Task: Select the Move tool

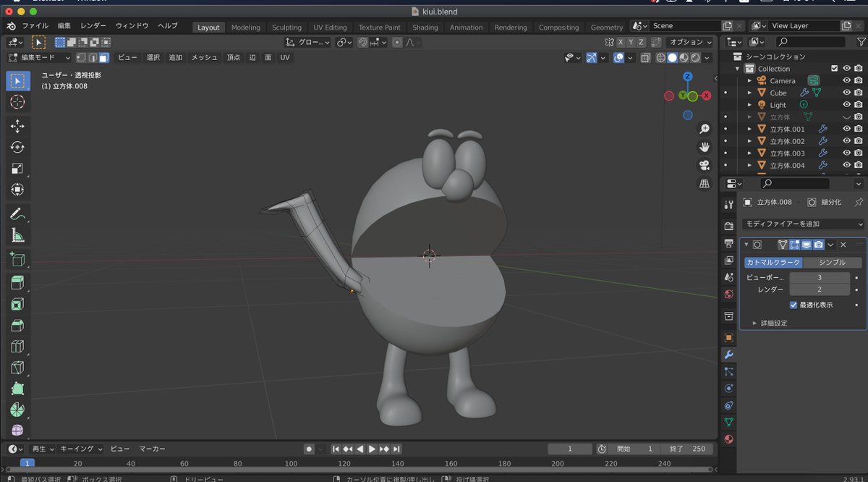Action: (18, 126)
